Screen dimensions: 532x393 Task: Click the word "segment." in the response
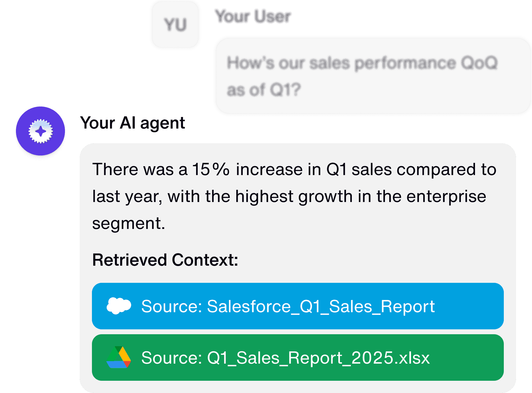[129, 223]
